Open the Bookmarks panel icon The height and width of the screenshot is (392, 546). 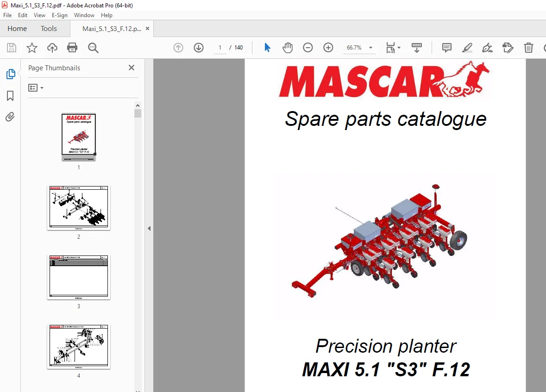(10, 96)
